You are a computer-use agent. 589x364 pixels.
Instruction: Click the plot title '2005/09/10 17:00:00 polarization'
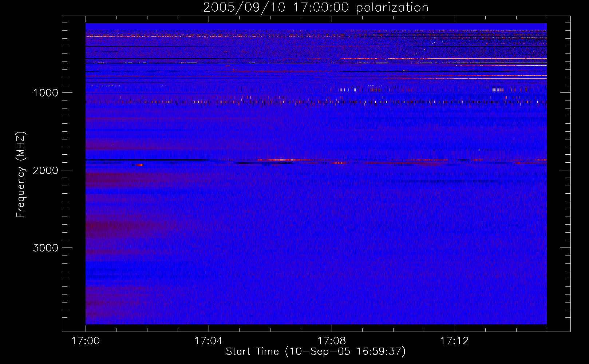click(x=316, y=7)
